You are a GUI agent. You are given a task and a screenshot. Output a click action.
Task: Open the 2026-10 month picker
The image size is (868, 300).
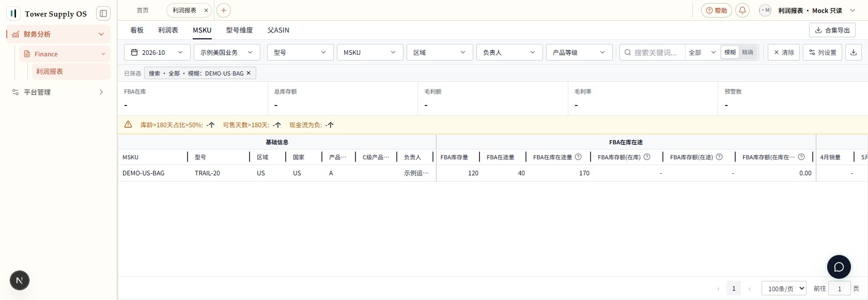157,52
